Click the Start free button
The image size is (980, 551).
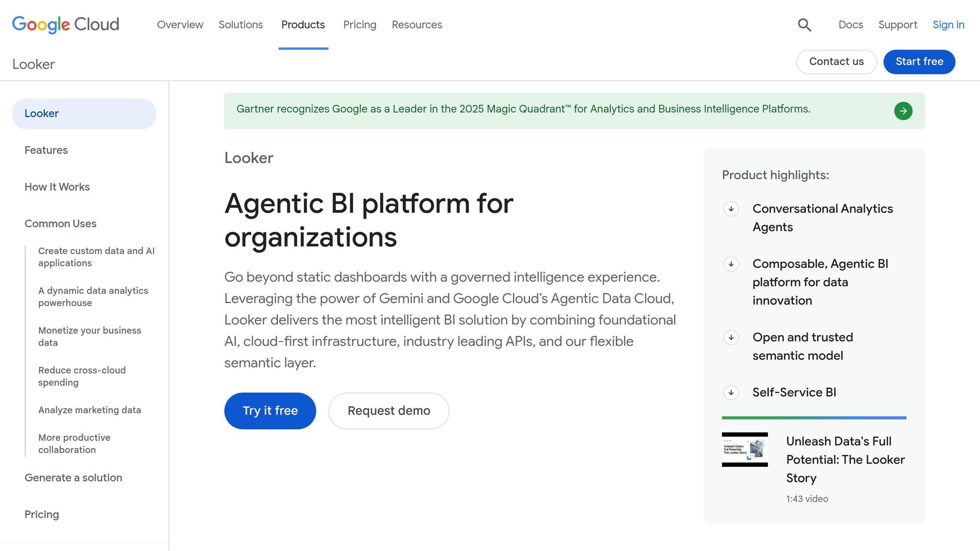(919, 62)
